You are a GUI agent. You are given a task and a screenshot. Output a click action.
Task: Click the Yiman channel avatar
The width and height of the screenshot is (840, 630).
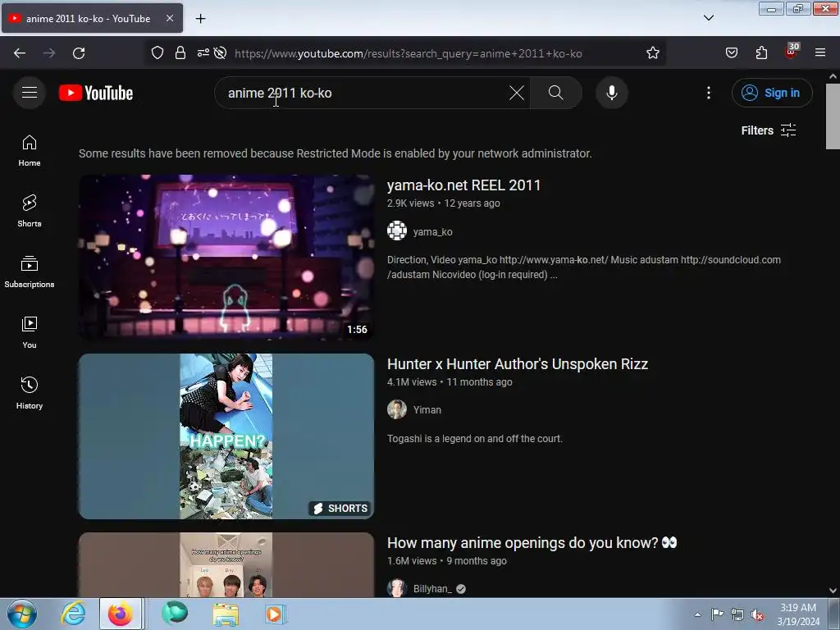(397, 409)
